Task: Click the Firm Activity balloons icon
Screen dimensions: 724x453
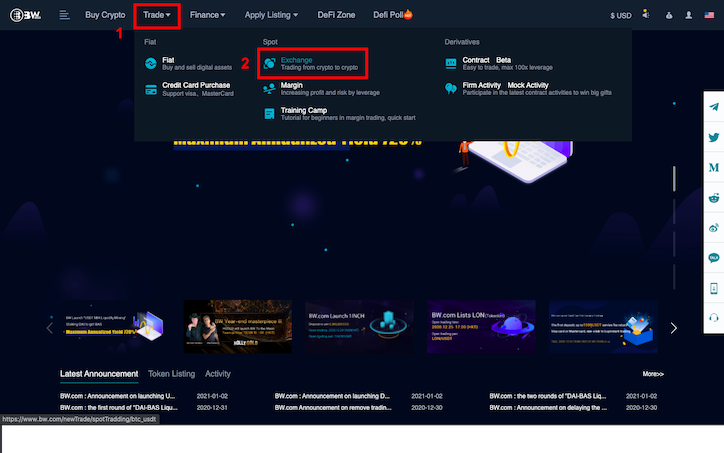Action: pyautogui.click(x=451, y=88)
